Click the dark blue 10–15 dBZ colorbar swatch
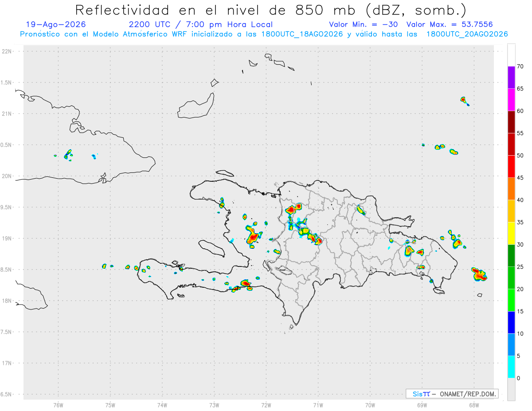The width and height of the screenshot is (532, 411). pyautogui.click(x=511, y=322)
